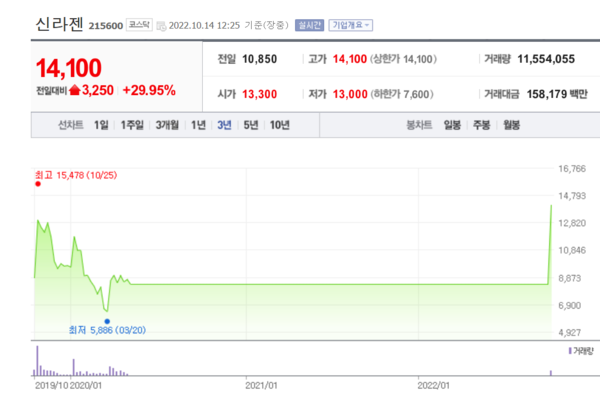This screenshot has height=401, width=600.
Task: Click the 2022/01 axis label
Action: (434, 385)
